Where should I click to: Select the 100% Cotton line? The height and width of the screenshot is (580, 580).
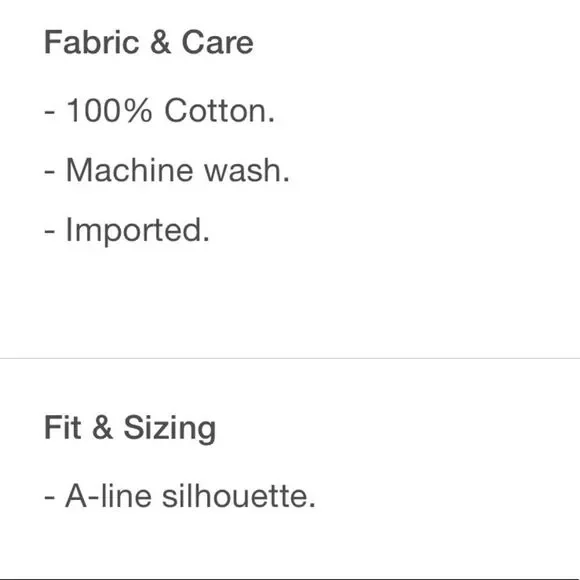(159, 110)
